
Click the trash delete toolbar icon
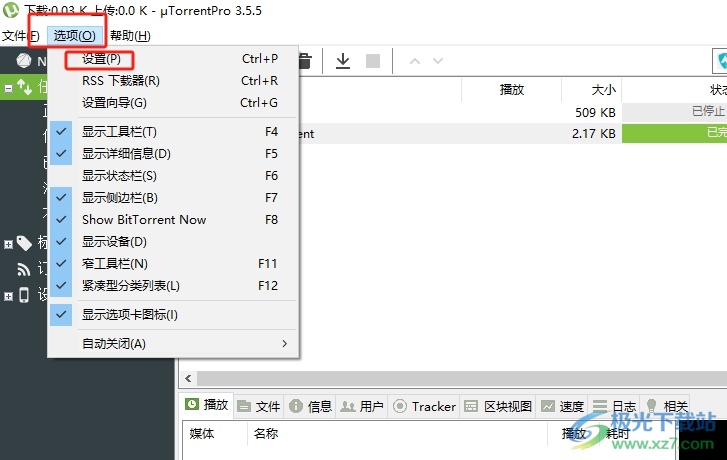click(304, 61)
